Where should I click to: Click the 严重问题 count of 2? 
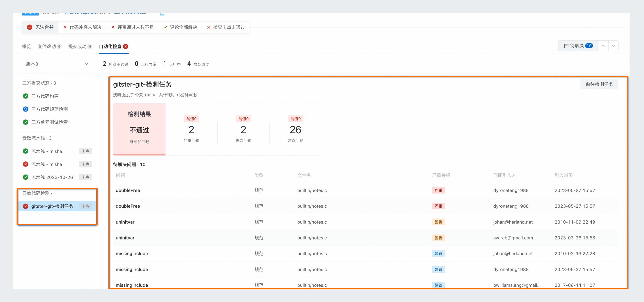[x=191, y=130]
